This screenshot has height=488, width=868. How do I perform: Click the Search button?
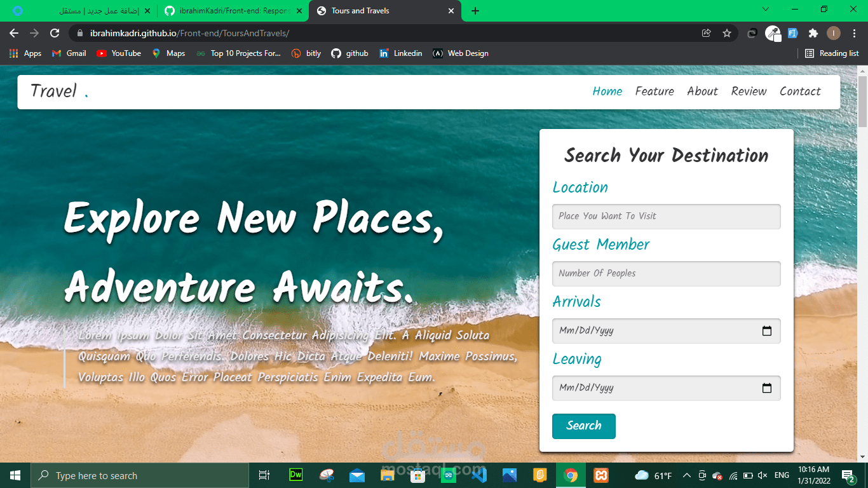tap(583, 426)
